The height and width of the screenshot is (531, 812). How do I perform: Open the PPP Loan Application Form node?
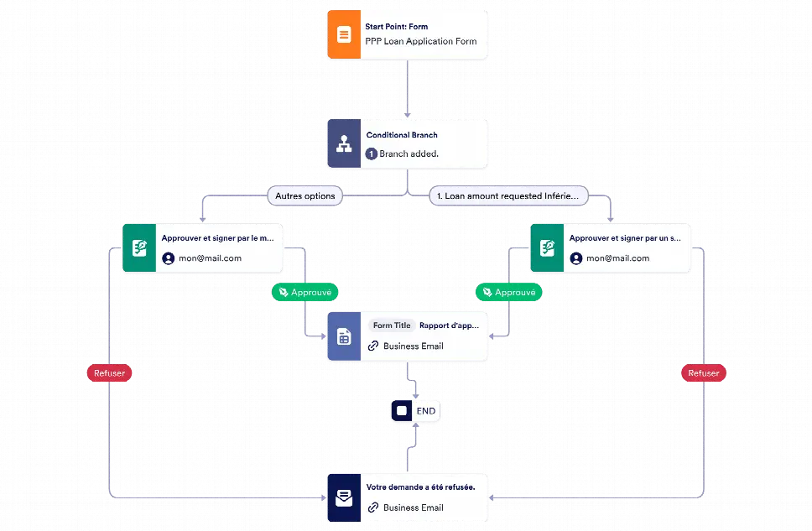(x=408, y=34)
